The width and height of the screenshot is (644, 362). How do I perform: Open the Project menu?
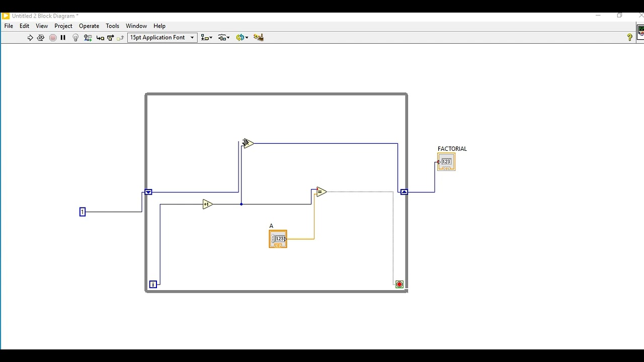(x=63, y=26)
